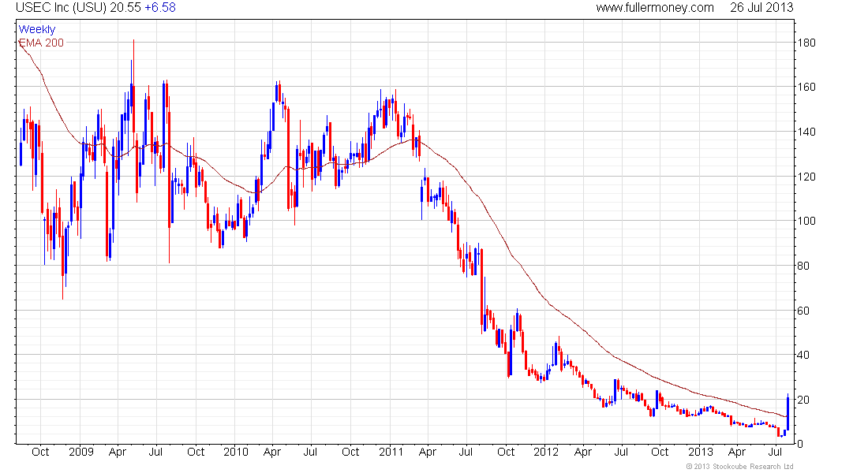The width and height of the screenshot is (868, 473).
Task: Click the 100 y-axis label
Action: [x=806, y=221]
